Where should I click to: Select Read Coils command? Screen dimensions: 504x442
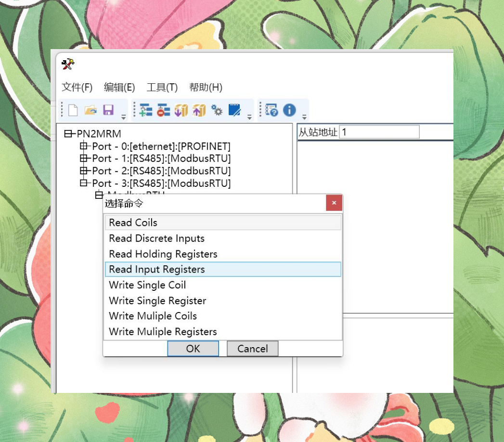(223, 222)
